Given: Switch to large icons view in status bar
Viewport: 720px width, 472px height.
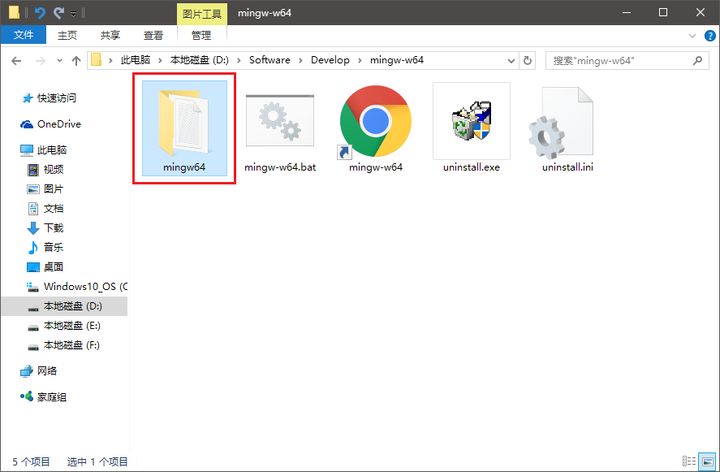Looking at the screenshot, I should pyautogui.click(x=707, y=461).
